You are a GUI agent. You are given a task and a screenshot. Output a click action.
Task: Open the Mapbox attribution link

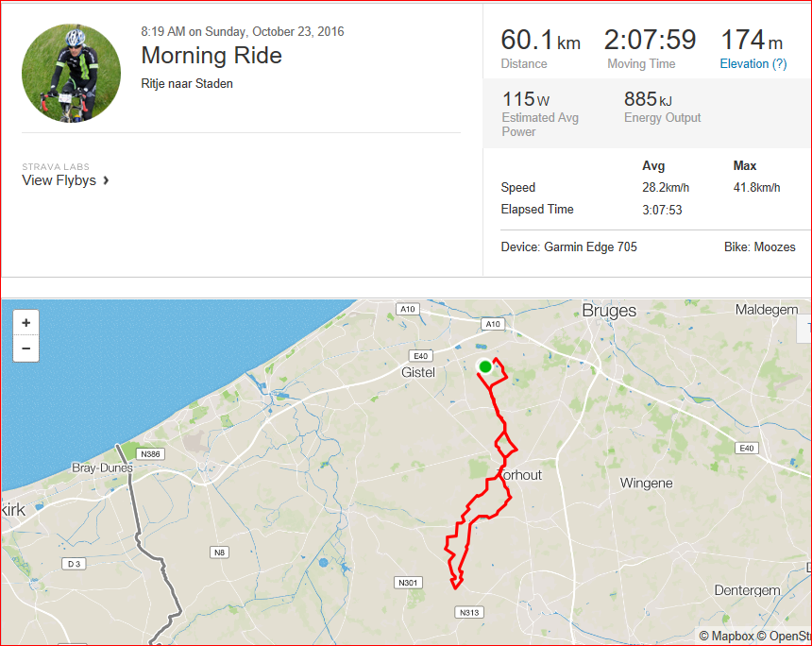727,636
